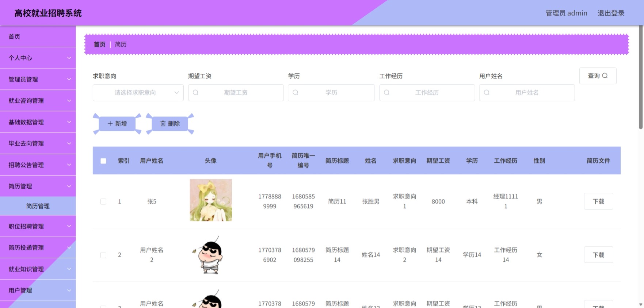Screen dimensions: 644x308
Task: Click the 张胜男 name cell
Action: (x=371, y=201)
